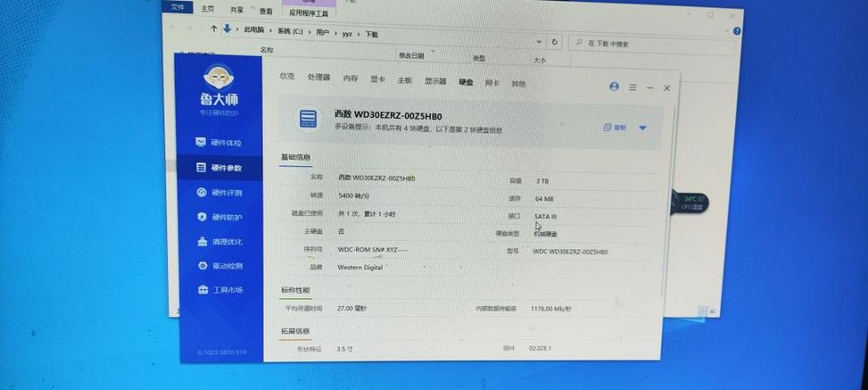The image size is (868, 390).
Task: Open 工具市场 tool market
Action: 220,289
